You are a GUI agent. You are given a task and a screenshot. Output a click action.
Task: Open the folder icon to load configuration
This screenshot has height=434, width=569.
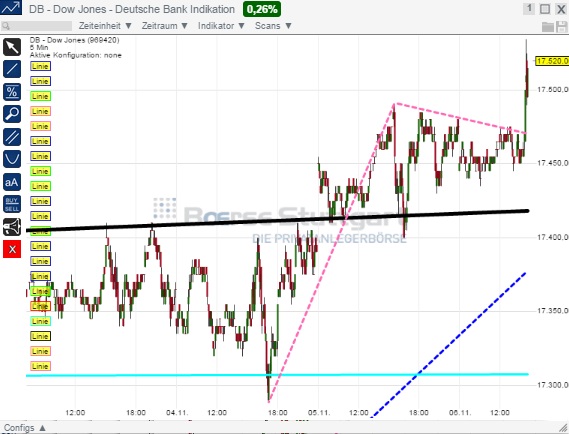pyautogui.click(x=548, y=26)
